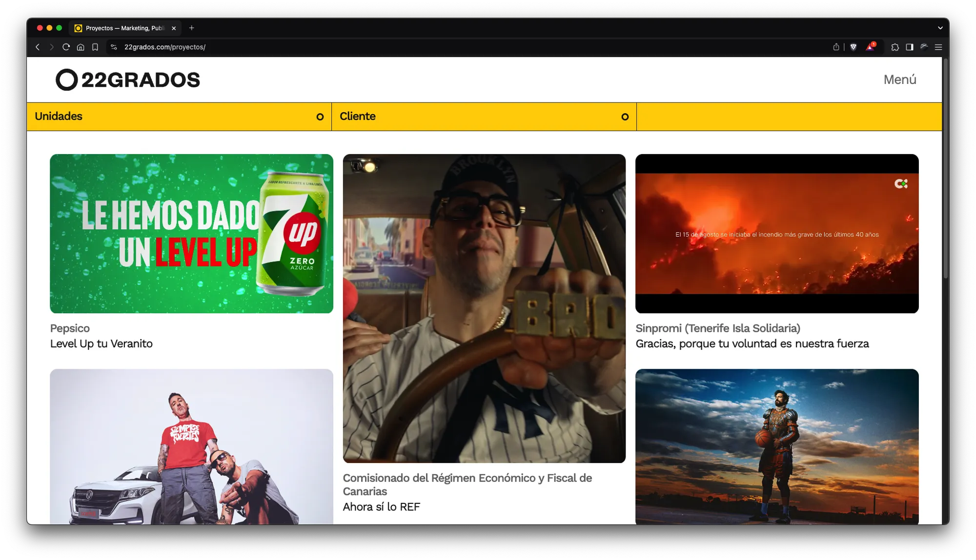The height and width of the screenshot is (560, 976).
Task: Open the two men with car thumbnail
Action: click(191, 446)
